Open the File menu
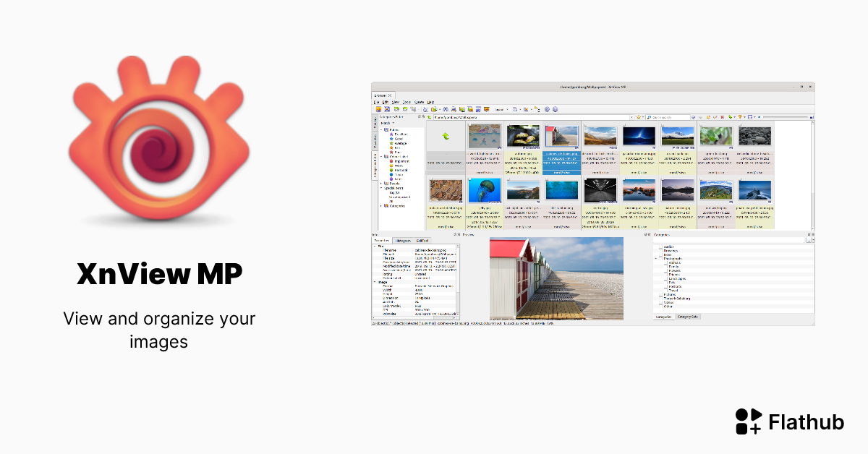Screen dimensions: 868x454 pyautogui.click(x=376, y=102)
